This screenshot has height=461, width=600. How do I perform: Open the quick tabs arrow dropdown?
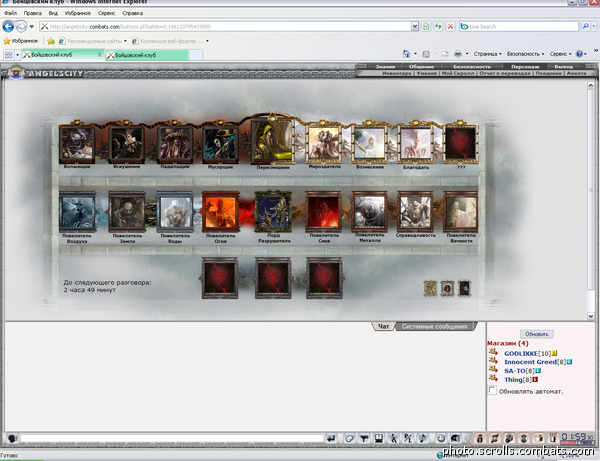click(17, 55)
